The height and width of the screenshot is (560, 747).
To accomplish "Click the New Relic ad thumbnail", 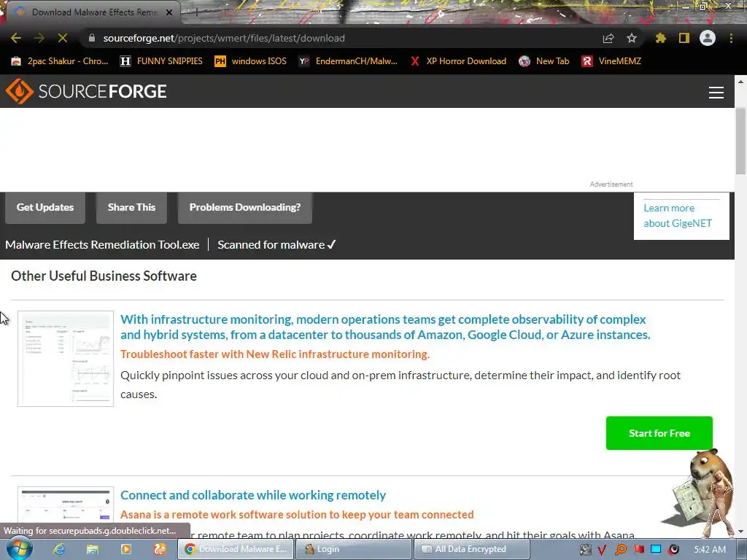I will tap(66, 359).
